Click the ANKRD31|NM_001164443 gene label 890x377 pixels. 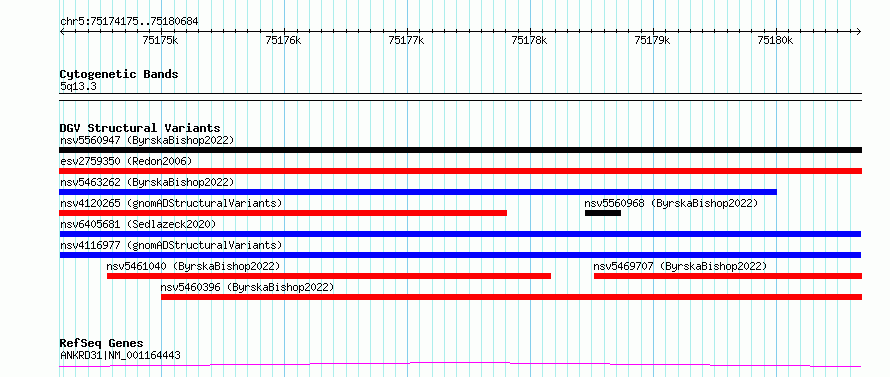[120, 356]
